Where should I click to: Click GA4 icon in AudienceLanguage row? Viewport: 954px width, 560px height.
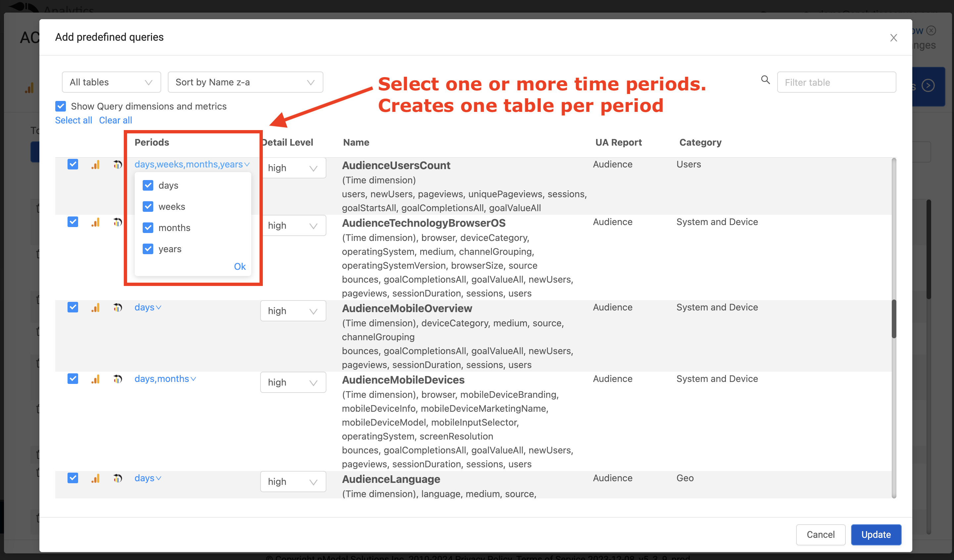tap(118, 478)
